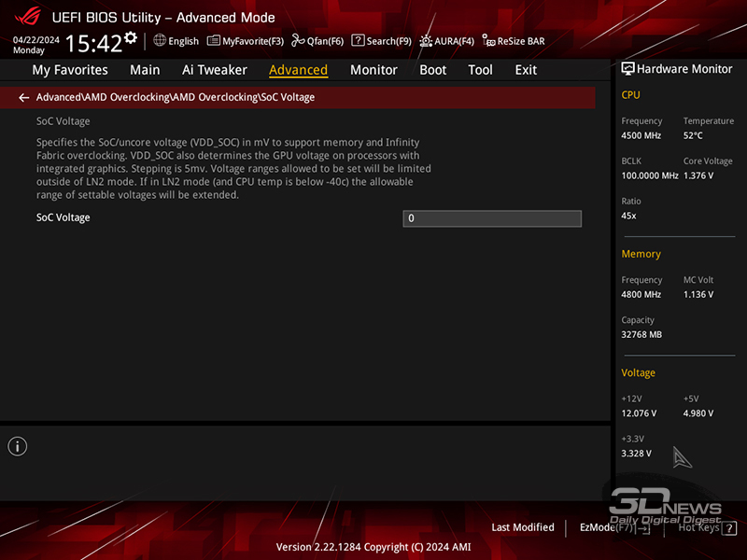Click the breadcrumb path ending in SoC Voltage
Screen dimensions: 747x560
(176, 97)
